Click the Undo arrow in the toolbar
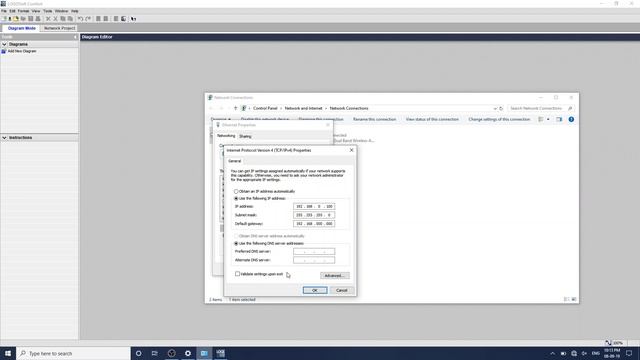Screen dimensions: 640x360 pos(80,19)
